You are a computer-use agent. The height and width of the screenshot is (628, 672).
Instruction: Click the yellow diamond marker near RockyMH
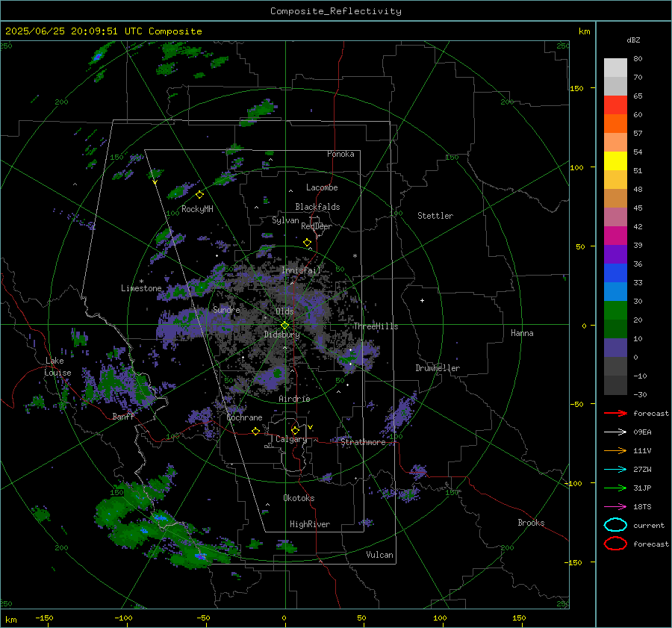(x=199, y=195)
